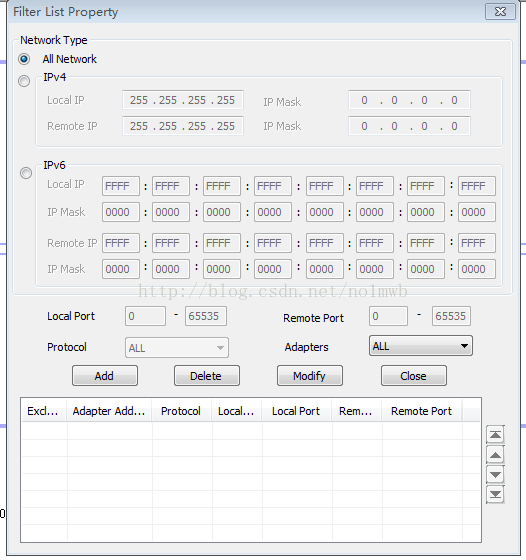Move selected filter to top of list
The width and height of the screenshot is (526, 560).
pos(495,435)
